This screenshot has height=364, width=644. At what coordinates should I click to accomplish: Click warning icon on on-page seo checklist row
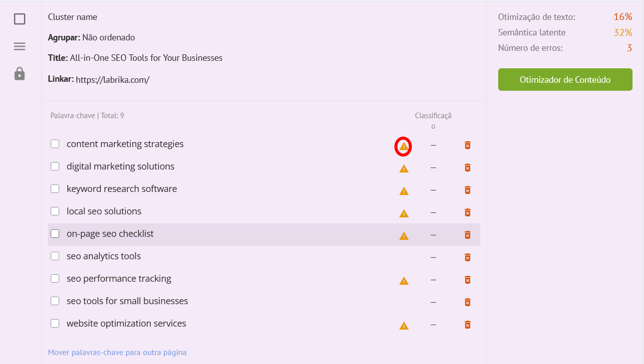point(404,236)
